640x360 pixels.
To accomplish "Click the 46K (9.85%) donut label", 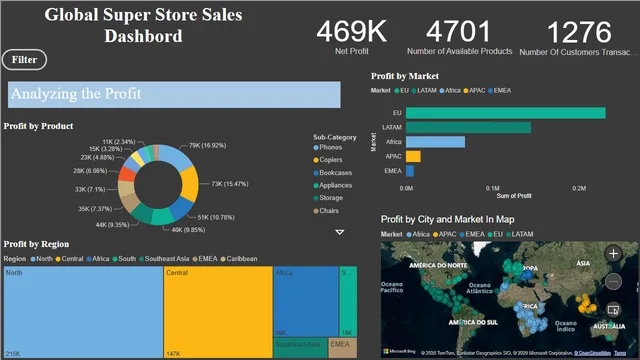I will (188, 230).
